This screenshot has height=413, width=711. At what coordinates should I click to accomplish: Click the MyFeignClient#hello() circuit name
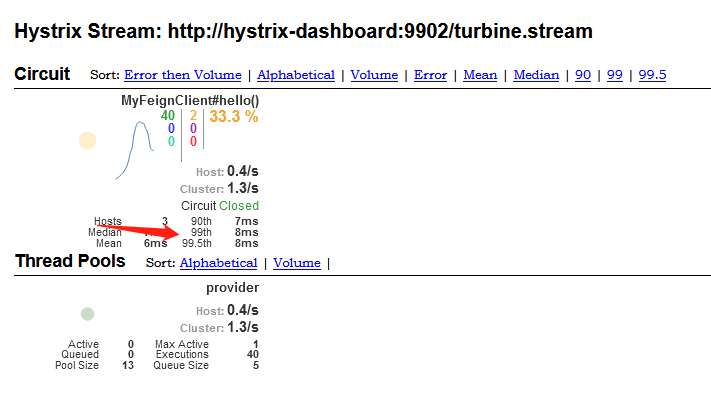click(190, 101)
